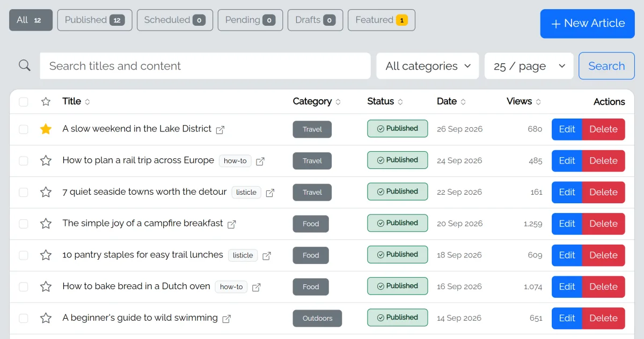Click Travel category badge in Lake District row
The image size is (644, 339).
click(x=312, y=129)
